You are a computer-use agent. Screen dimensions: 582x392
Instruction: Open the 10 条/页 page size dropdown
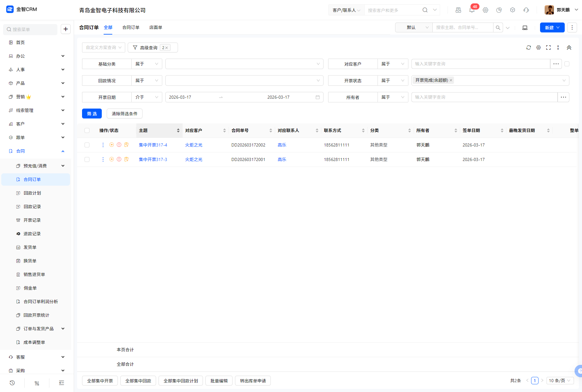click(x=560, y=381)
